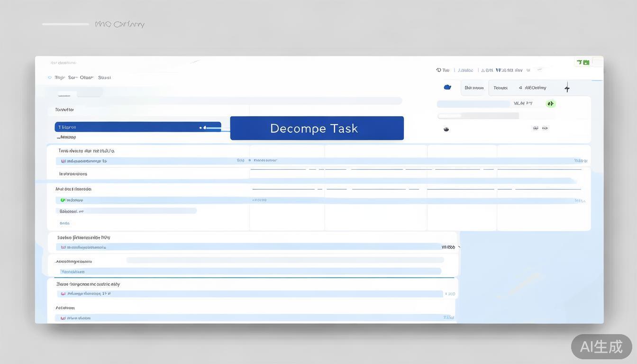Click the green arrows badge icon
637x364 pixels.
tap(550, 103)
